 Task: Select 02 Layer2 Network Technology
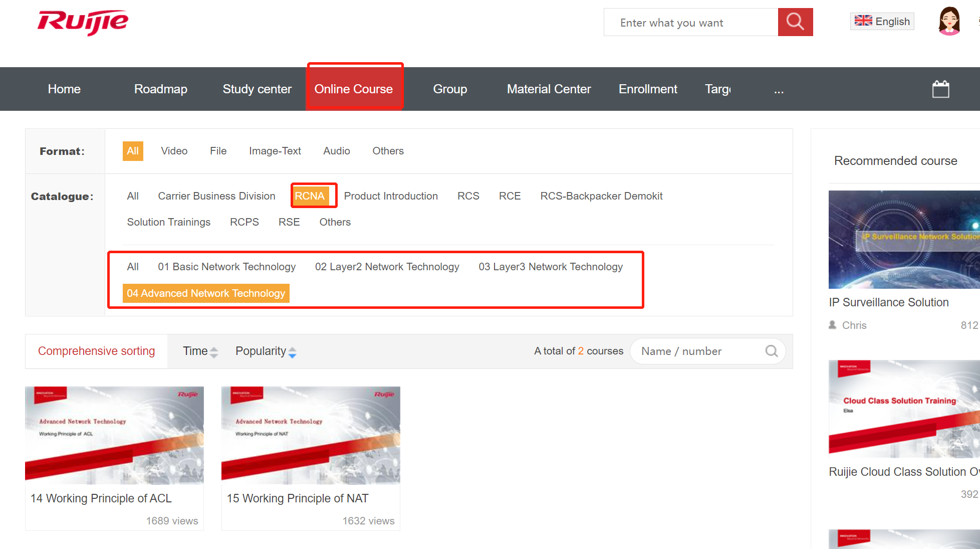(x=387, y=267)
